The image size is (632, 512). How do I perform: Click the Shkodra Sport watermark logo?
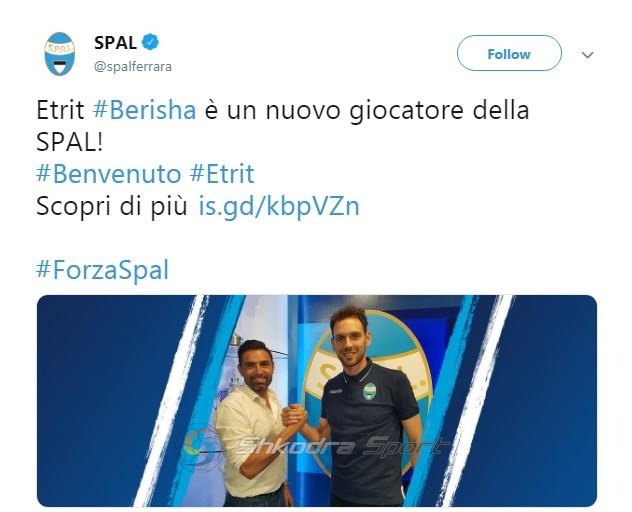(x=312, y=446)
